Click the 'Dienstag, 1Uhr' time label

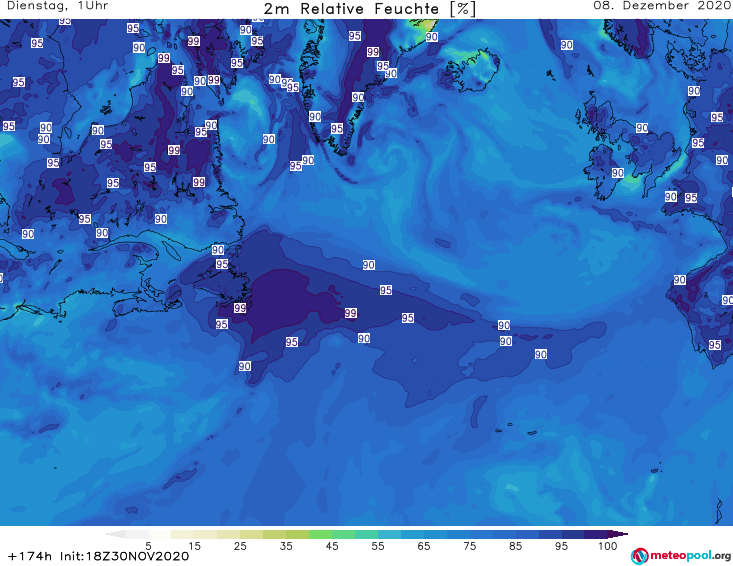pyautogui.click(x=58, y=6)
